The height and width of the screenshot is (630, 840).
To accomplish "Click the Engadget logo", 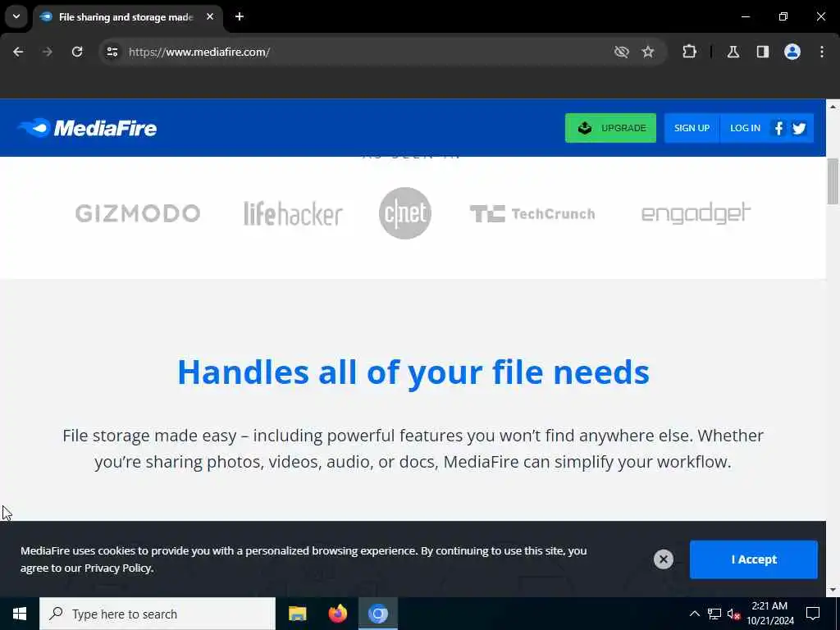I will click(x=696, y=213).
